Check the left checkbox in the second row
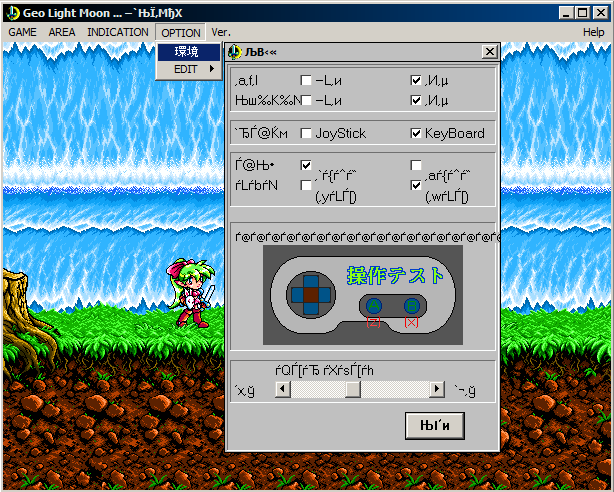614x492 pixels. tap(306, 100)
